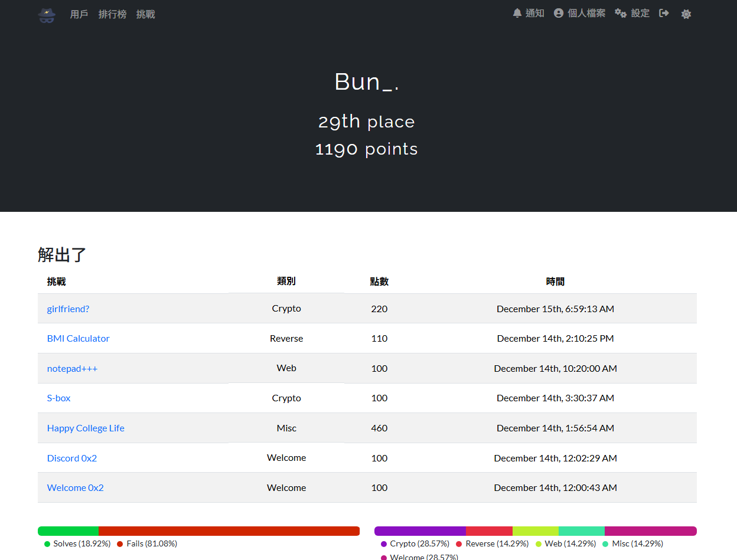Image resolution: width=737 pixels, height=560 pixels.
Task: Toggle Misc (14.29%) legend entry
Action: (632, 543)
